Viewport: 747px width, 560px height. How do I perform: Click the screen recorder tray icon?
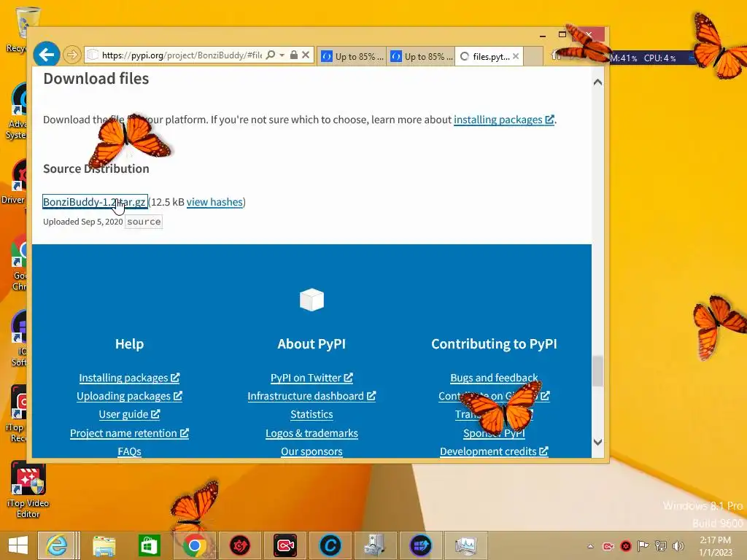[608, 546]
